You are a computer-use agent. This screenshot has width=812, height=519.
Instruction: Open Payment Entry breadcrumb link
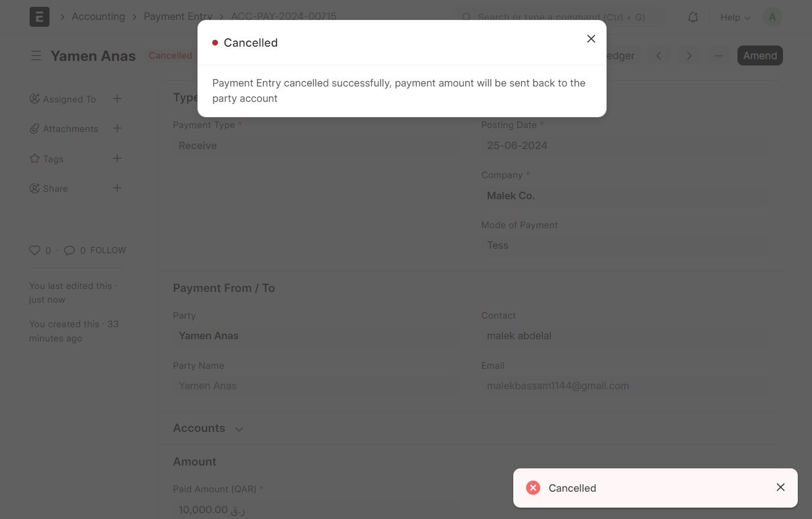(x=178, y=17)
